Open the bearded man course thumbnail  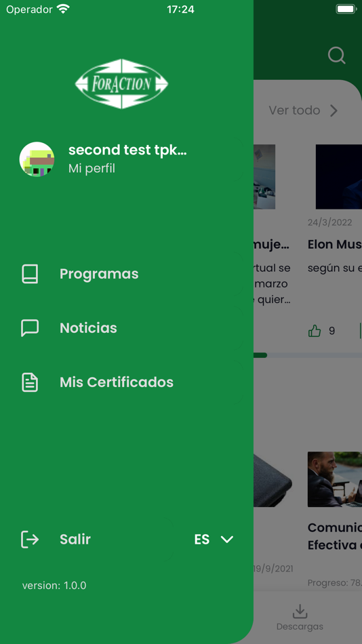(334, 479)
